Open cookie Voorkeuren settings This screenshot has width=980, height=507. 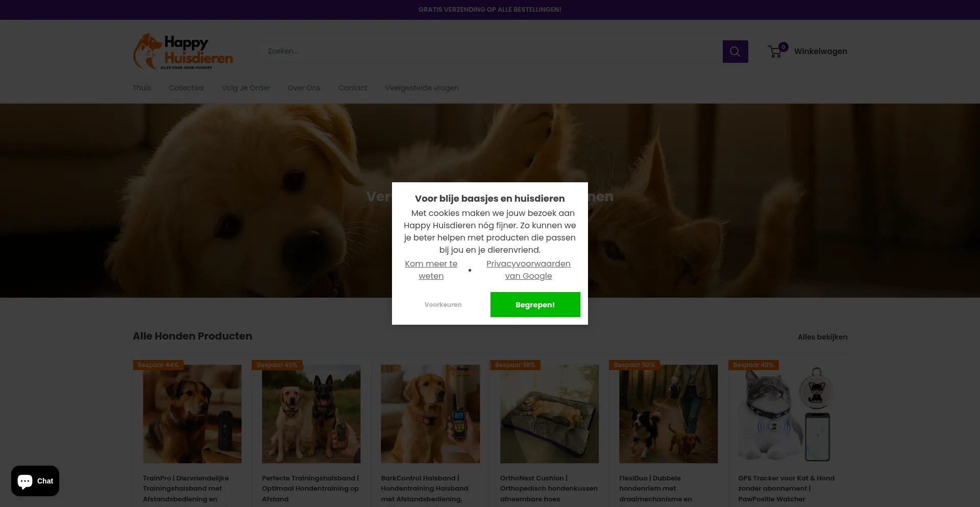point(443,305)
